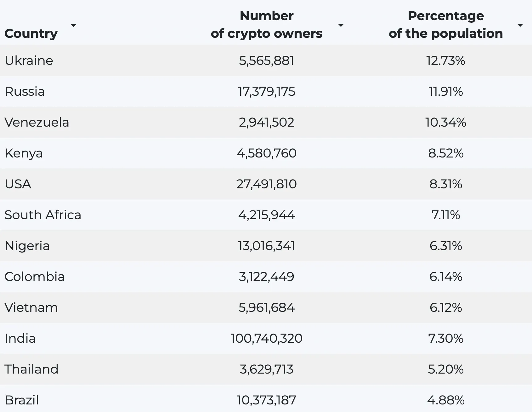Select the Nigeria country cell

(x=27, y=246)
